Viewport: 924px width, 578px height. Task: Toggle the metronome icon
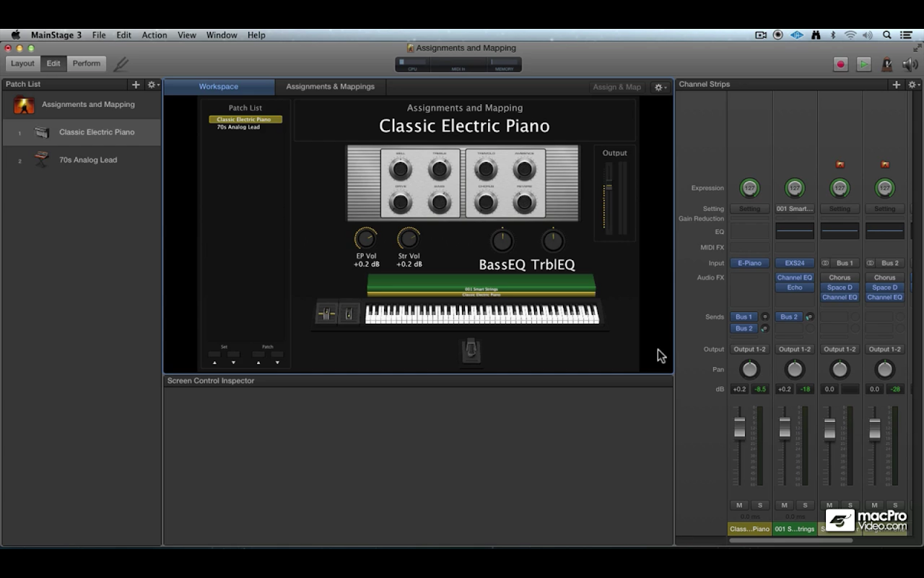(886, 64)
